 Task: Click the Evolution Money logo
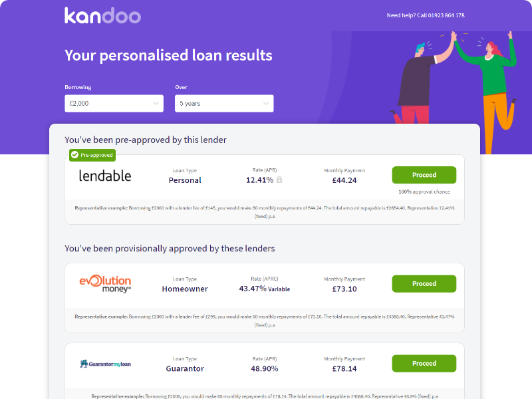click(x=105, y=284)
